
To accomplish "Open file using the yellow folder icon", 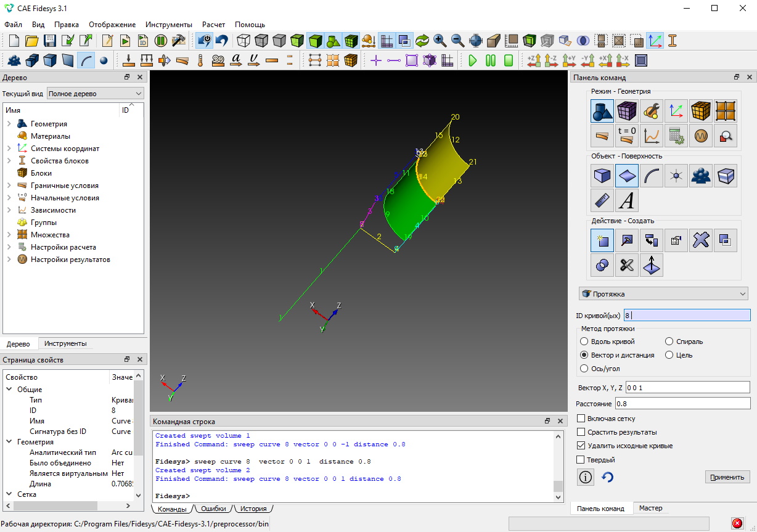I will pos(32,41).
